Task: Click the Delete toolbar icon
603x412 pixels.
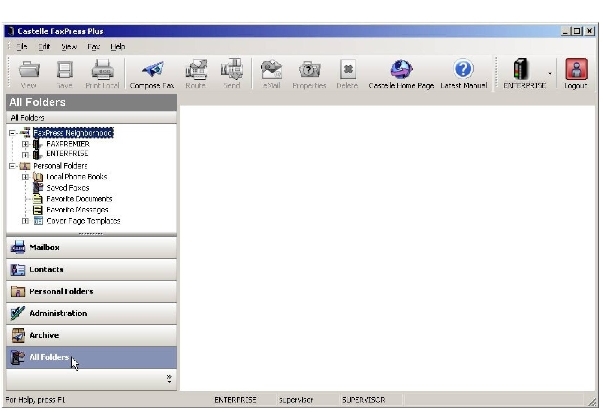Action: (348, 70)
